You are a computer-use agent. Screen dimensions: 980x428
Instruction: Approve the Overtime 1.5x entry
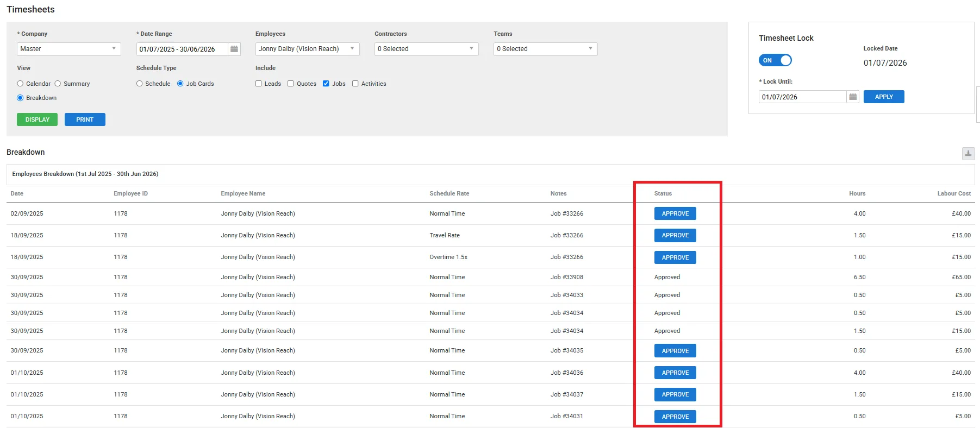[x=675, y=257]
